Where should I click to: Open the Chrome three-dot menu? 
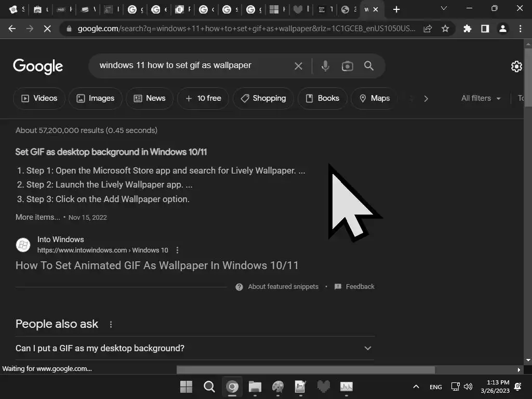tap(520, 29)
